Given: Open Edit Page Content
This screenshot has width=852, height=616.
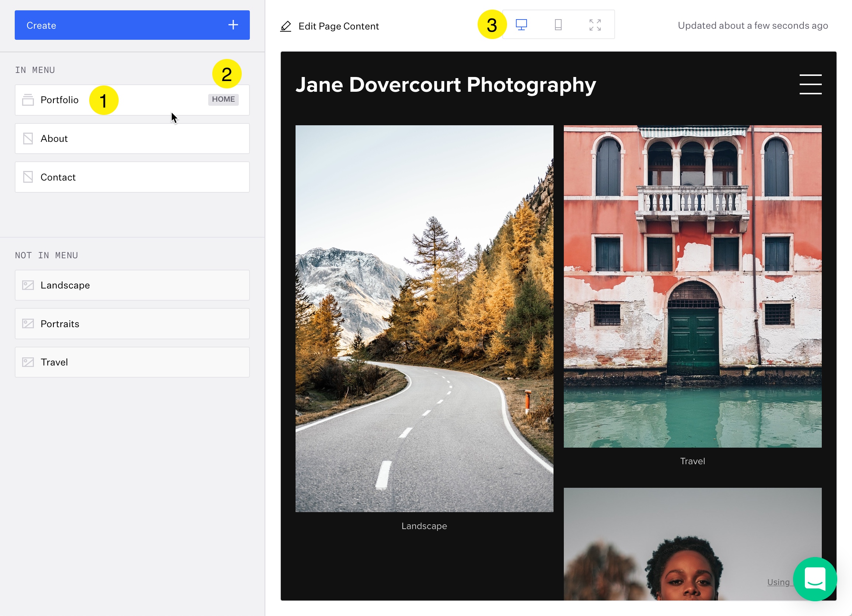Looking at the screenshot, I should (338, 26).
